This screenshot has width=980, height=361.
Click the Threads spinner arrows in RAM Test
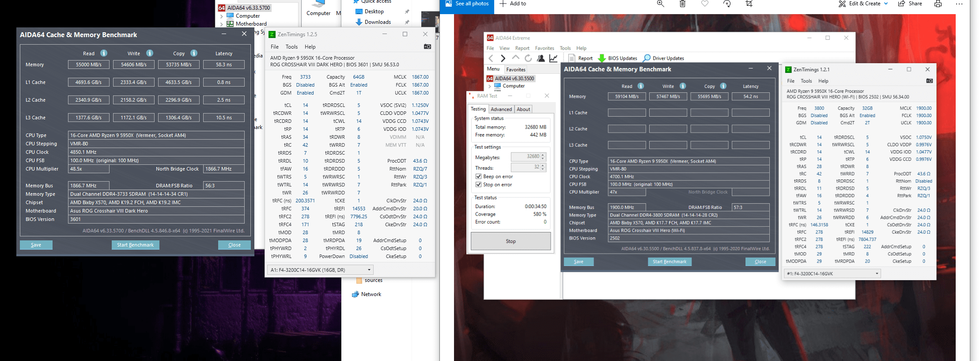point(543,167)
